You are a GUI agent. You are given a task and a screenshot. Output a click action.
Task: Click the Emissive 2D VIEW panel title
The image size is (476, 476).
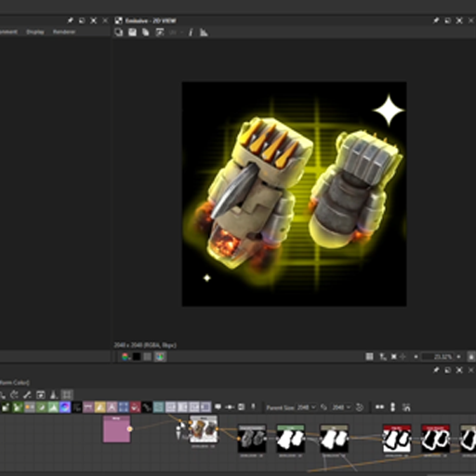[x=151, y=20]
